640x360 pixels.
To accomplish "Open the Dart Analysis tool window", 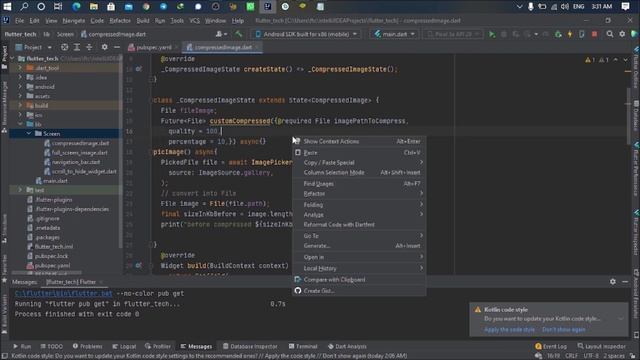I will 347,346.
